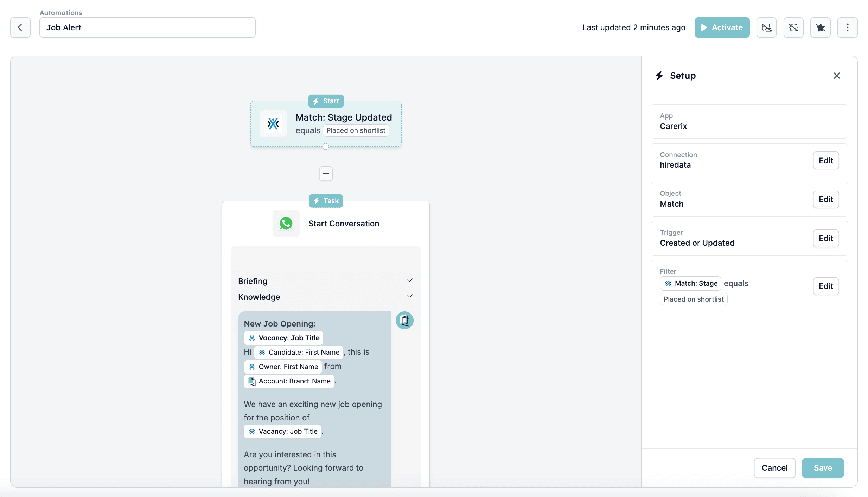Screen dimensions: 868x497
Task: Click the Placed on shortlist chip in Filter
Action: (694, 299)
